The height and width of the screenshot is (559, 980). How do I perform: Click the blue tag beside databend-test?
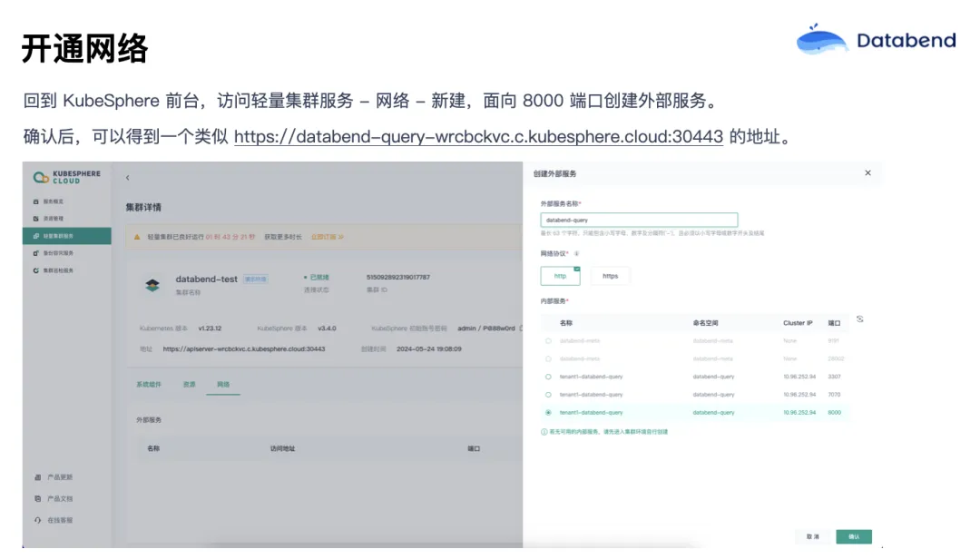pos(256,279)
